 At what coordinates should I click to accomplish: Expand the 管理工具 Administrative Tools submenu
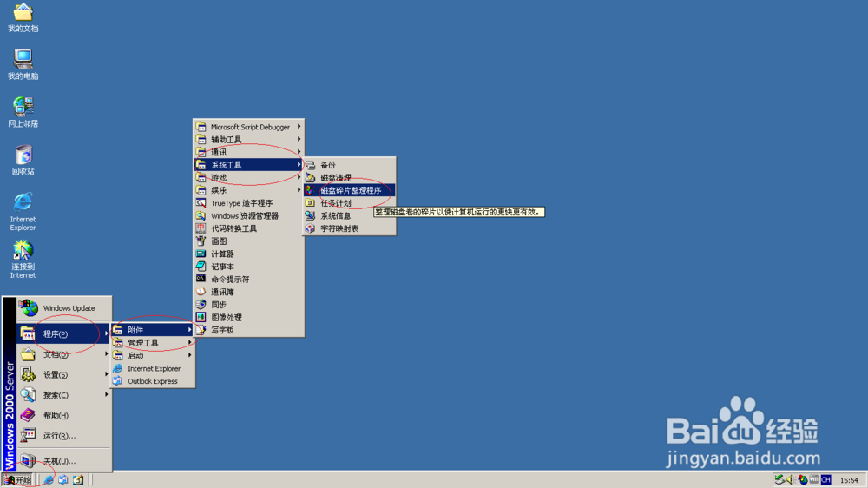(153, 343)
